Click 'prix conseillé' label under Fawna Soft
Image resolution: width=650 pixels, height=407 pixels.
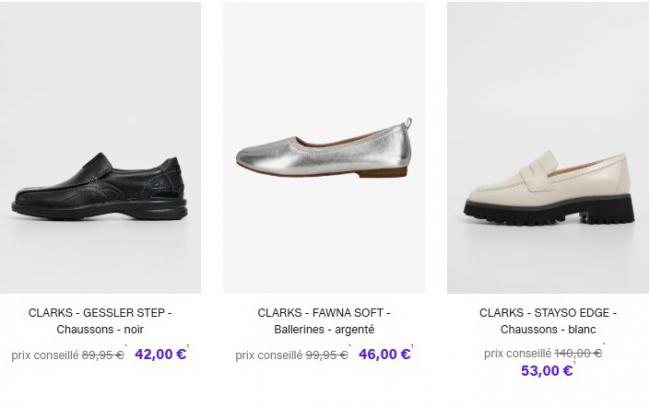(x=268, y=355)
